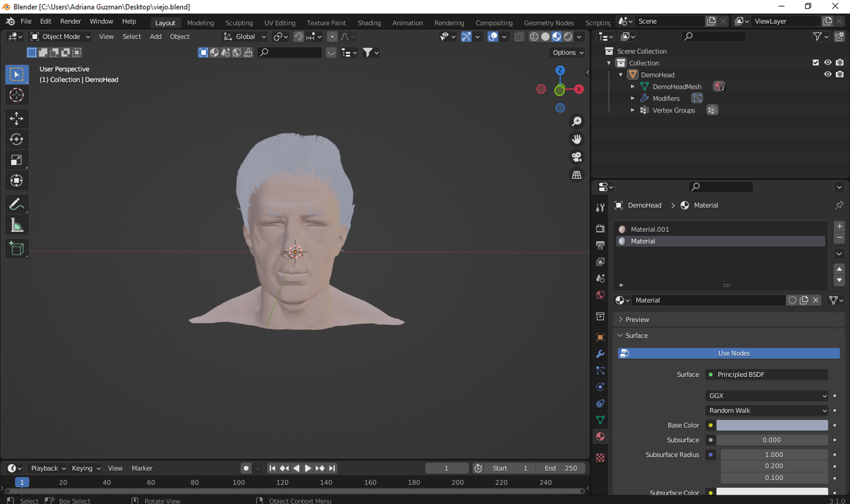
Task: Switch to solid viewport shading
Action: point(545,36)
